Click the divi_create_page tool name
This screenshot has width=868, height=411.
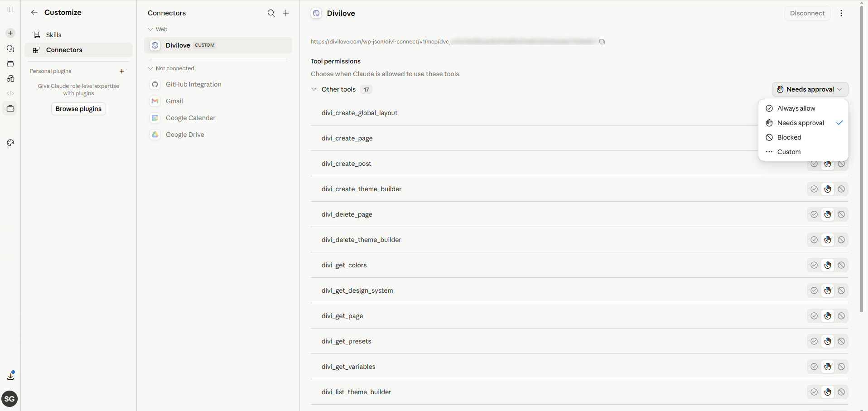pos(347,138)
